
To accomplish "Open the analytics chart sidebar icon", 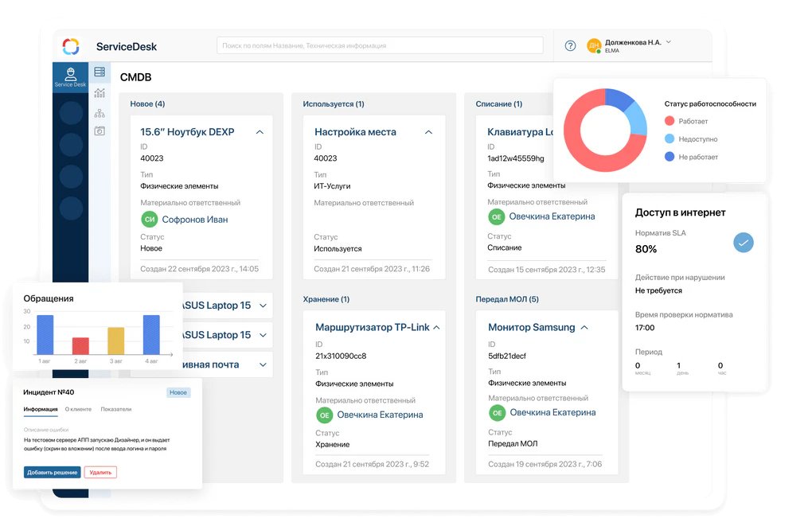I will click(x=100, y=92).
